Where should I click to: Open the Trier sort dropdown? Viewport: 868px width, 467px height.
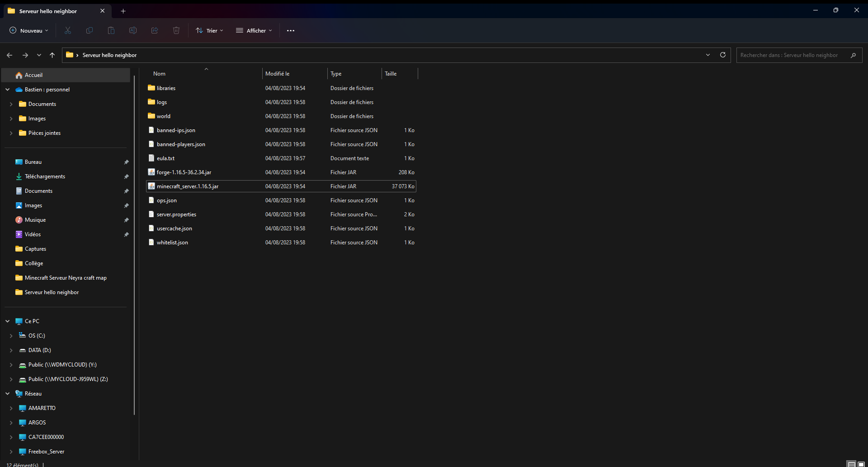[210, 30]
